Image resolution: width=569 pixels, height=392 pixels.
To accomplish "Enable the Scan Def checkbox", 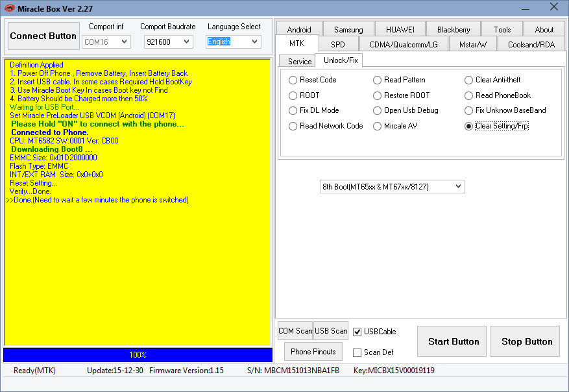I will pyautogui.click(x=357, y=352).
